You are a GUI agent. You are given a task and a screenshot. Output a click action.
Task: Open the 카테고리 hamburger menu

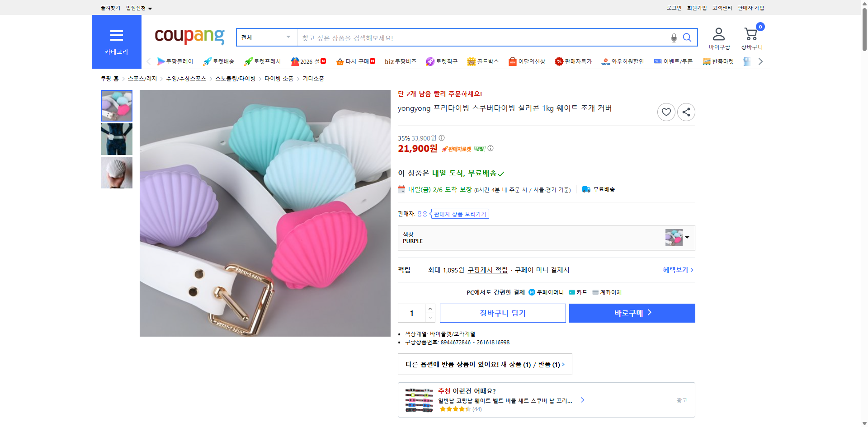pos(116,35)
